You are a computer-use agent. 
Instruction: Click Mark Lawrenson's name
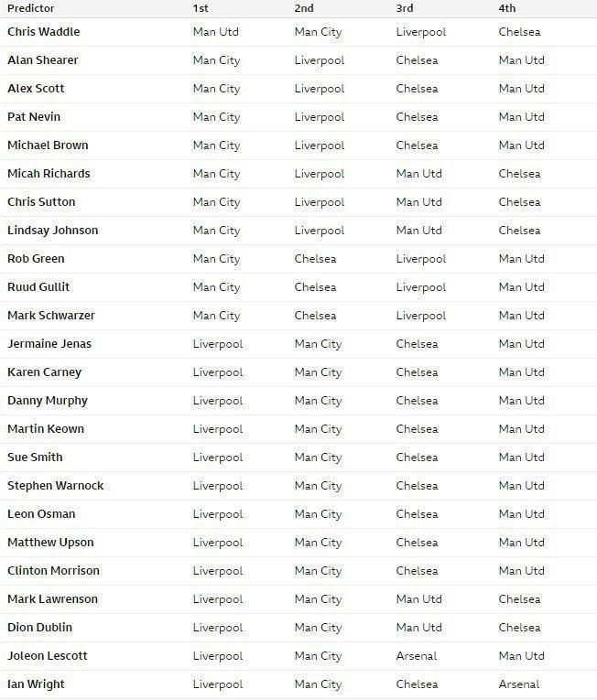click(x=52, y=599)
